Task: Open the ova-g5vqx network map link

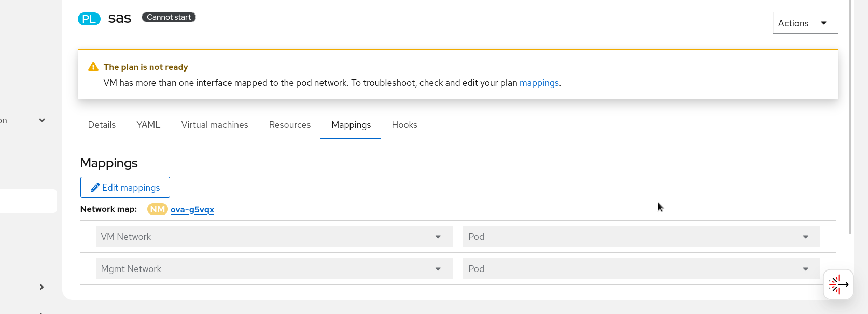Action: click(x=192, y=209)
